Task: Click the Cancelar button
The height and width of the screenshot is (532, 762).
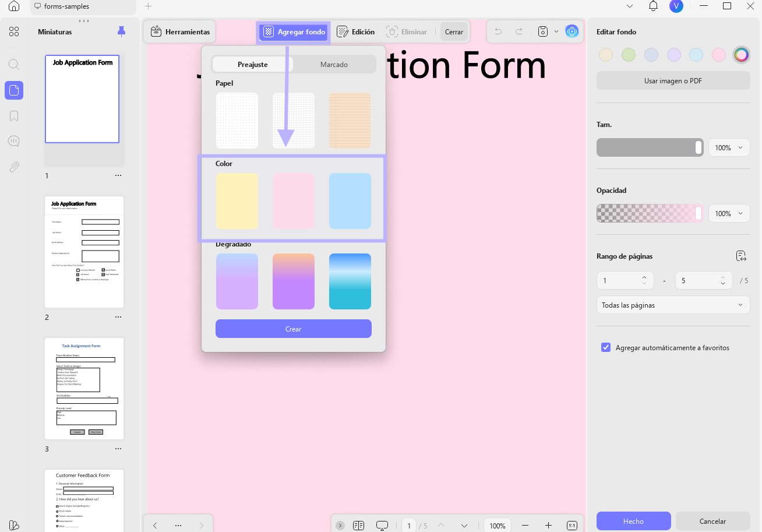Action: point(712,522)
